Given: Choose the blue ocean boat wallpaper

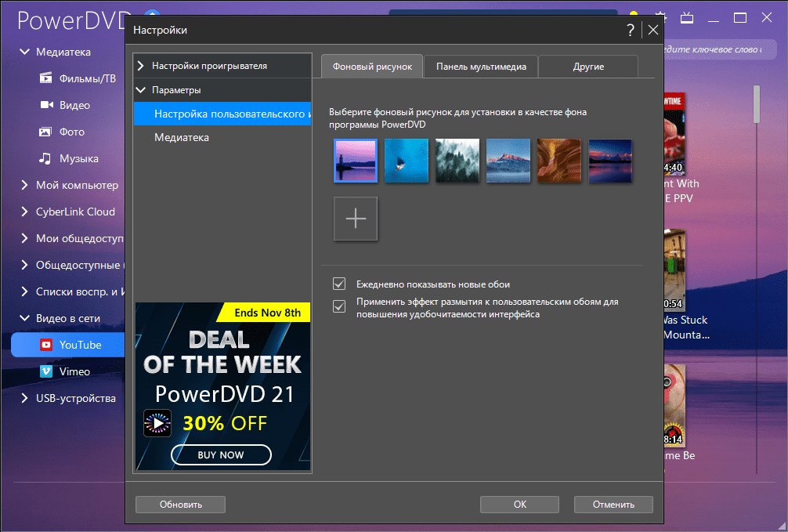Looking at the screenshot, I should tap(407, 161).
